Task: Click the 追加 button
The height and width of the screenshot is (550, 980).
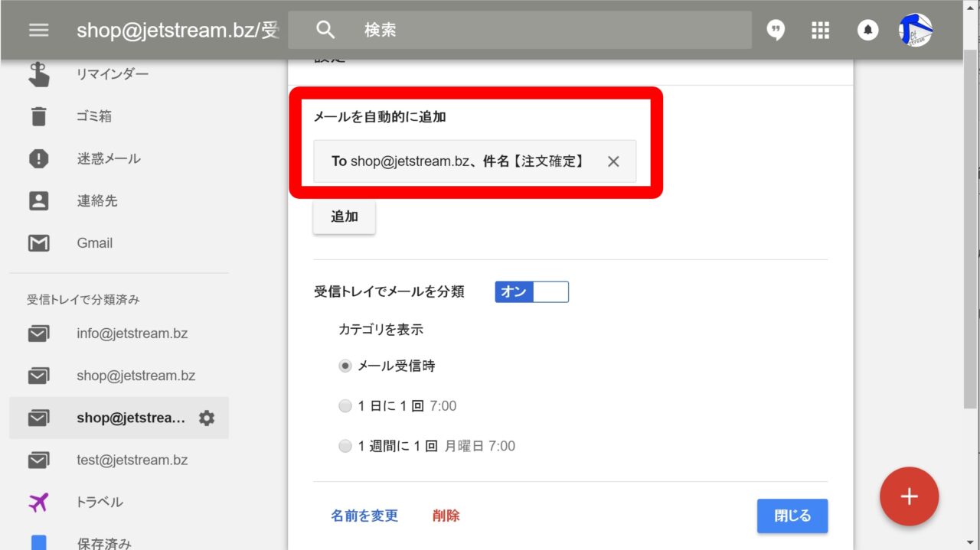Action: coord(344,216)
